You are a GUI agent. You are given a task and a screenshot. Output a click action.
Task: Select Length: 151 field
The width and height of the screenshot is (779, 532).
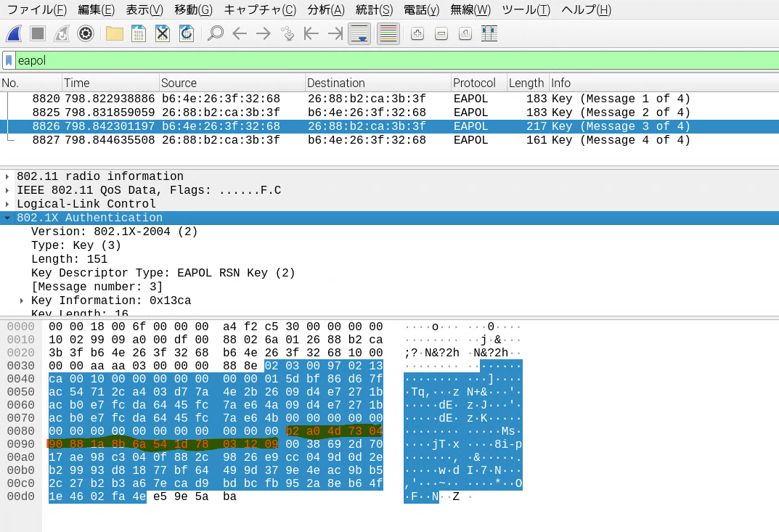[69, 259]
